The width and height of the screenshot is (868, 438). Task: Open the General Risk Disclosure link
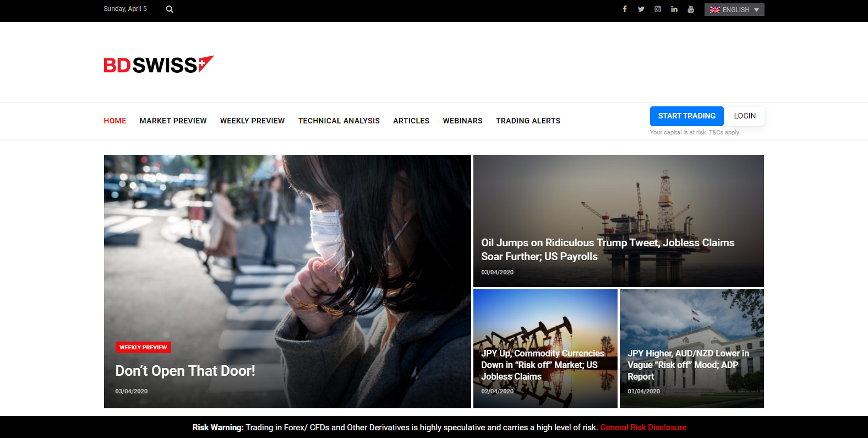pyautogui.click(x=643, y=428)
